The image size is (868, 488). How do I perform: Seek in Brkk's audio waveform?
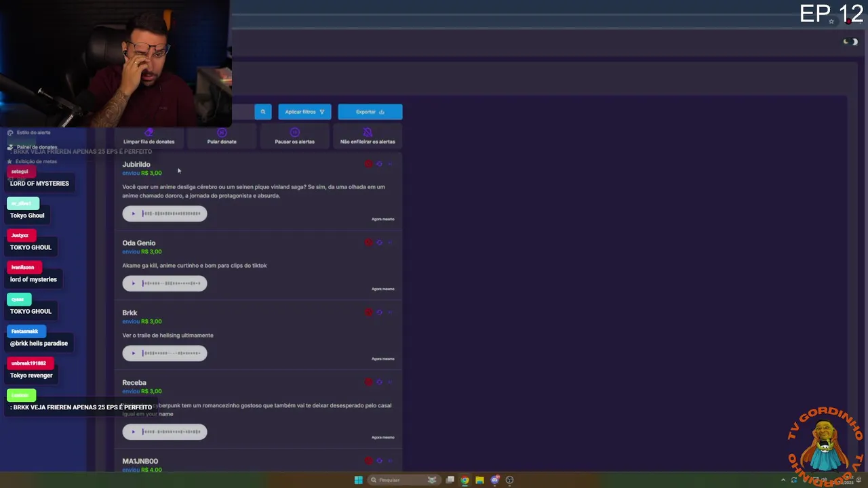coord(172,353)
